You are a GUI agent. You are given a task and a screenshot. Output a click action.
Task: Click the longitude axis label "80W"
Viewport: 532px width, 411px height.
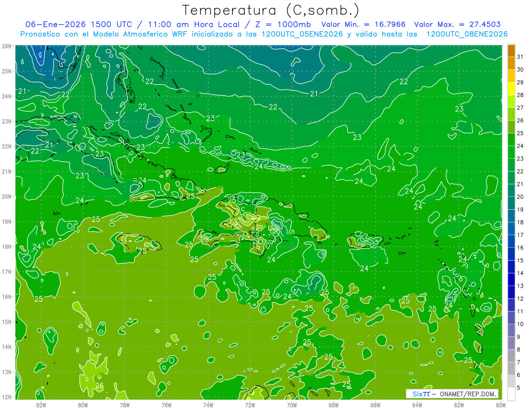click(82, 405)
